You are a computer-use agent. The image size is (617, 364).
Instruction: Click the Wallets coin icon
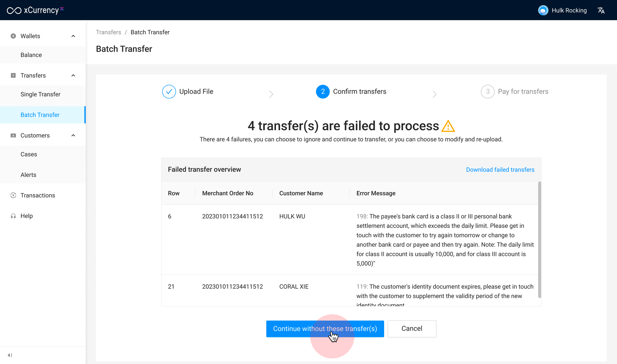click(13, 36)
